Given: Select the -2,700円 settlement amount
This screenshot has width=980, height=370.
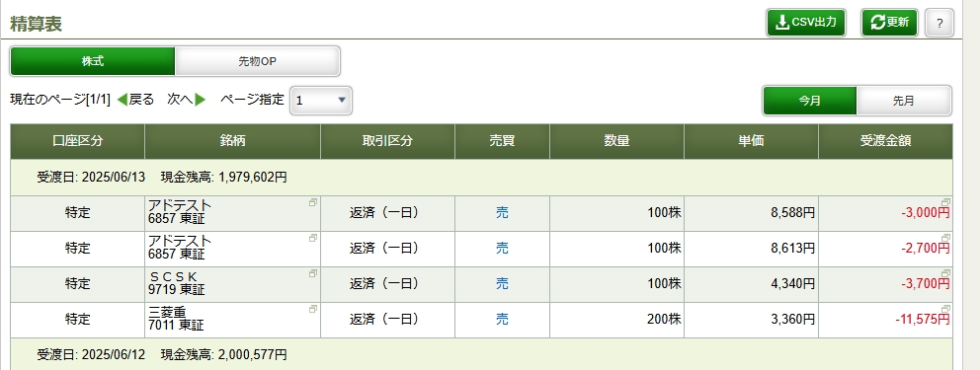Looking at the screenshot, I should [925, 249].
